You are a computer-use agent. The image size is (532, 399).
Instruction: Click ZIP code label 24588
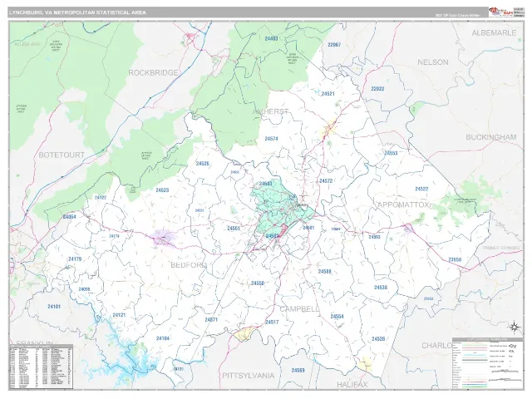tap(324, 272)
